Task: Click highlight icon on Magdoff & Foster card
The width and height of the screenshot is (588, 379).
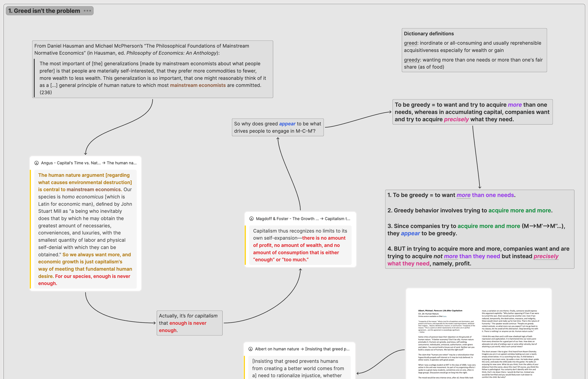Action: (251, 219)
